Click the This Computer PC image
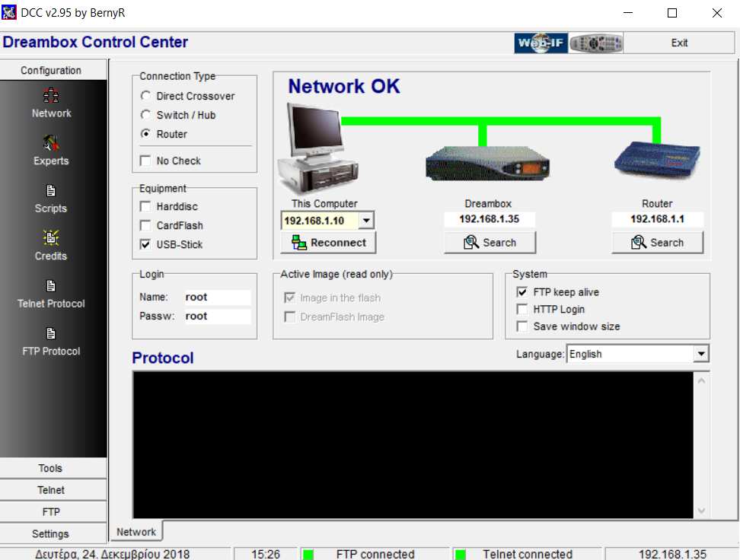Viewport: 740px width, 560px height. pos(318,148)
